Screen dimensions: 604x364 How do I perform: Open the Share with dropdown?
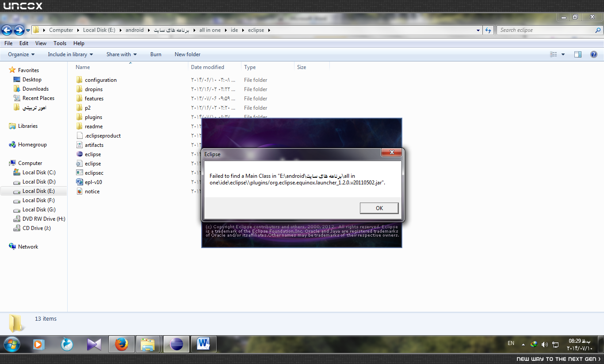122,54
